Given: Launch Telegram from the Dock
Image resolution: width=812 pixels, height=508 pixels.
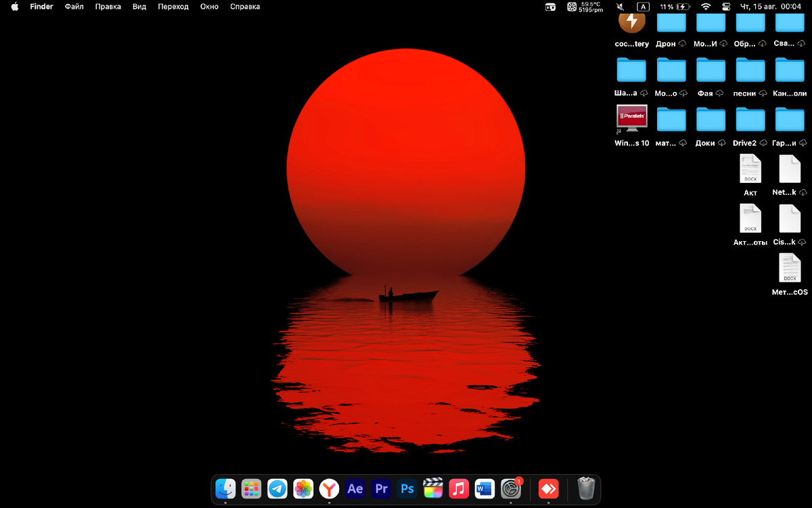Looking at the screenshot, I should click(x=277, y=488).
